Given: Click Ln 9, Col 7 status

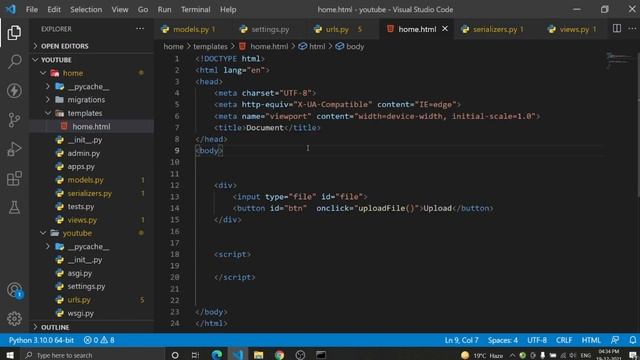Looking at the screenshot, I should 462,340.
